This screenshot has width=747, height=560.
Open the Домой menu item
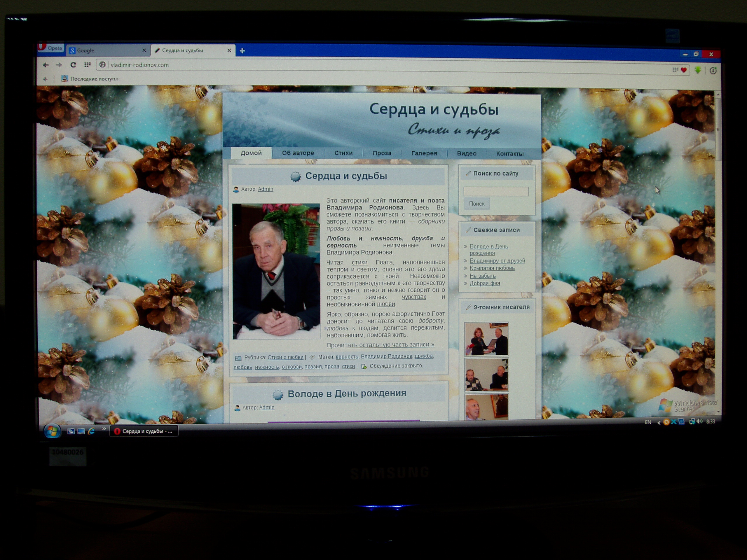point(251,153)
